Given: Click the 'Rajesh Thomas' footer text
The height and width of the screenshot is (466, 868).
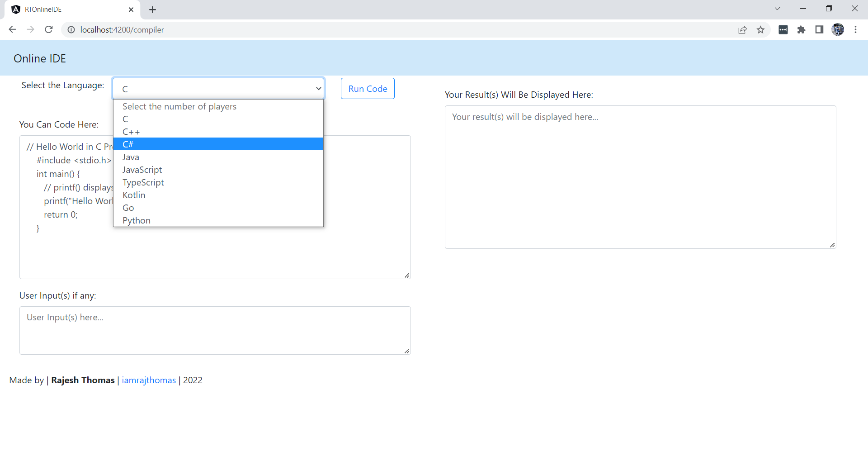Looking at the screenshot, I should click(x=83, y=380).
